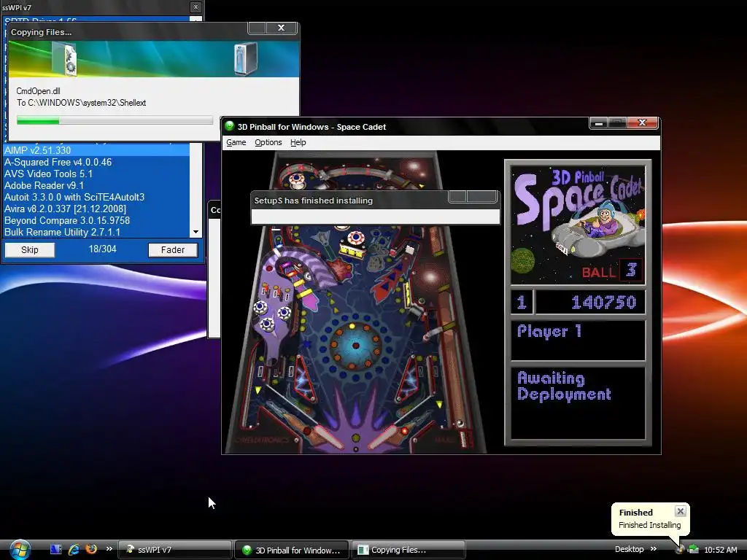747x560 pixels.
Task: Select AIMP v2.51.330 in ssWPI list
Action: [97, 150]
